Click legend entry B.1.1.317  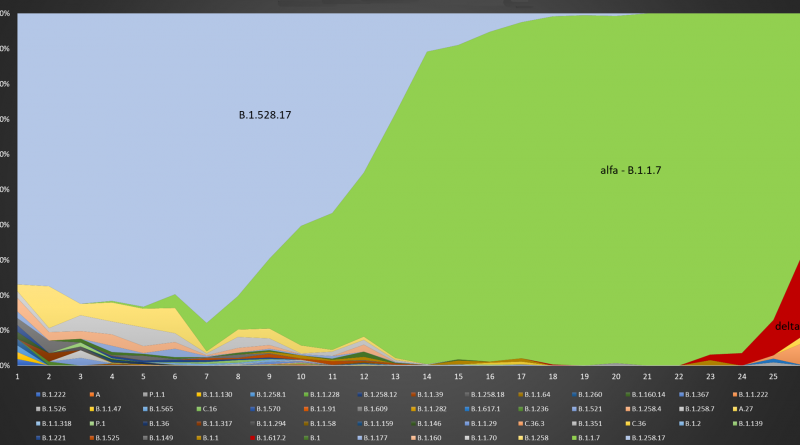214,424
